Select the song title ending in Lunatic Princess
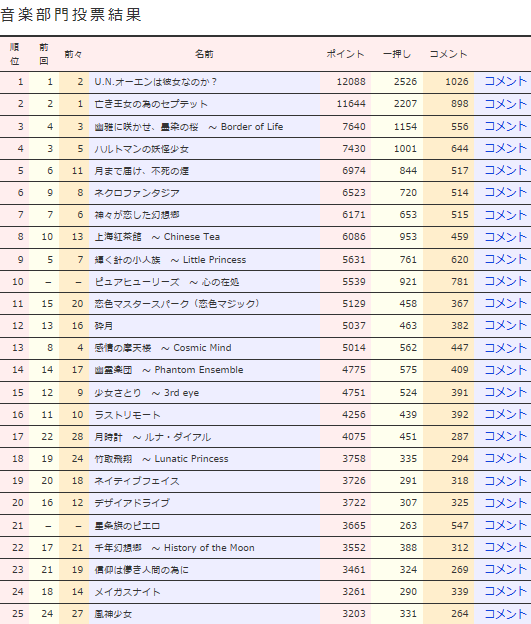 (161, 459)
